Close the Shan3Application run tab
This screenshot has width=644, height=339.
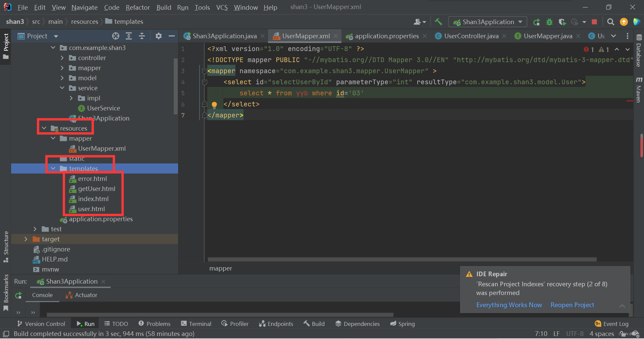103,282
